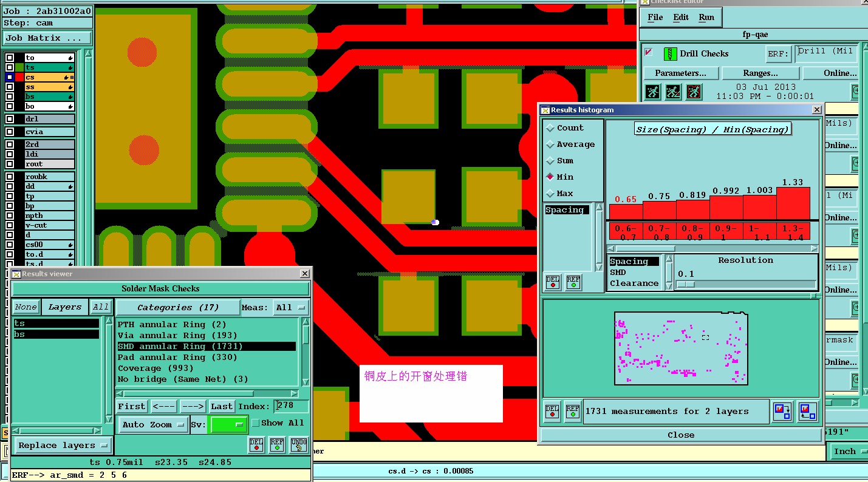Open the Auto Zoom dropdown
Image resolution: width=868 pixels, height=482 pixels.
tap(153, 425)
